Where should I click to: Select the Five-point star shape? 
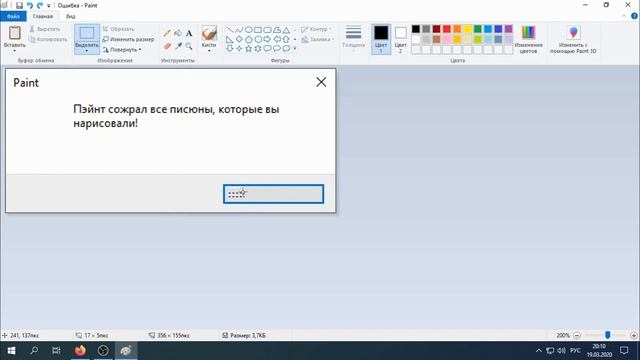pos(248,49)
